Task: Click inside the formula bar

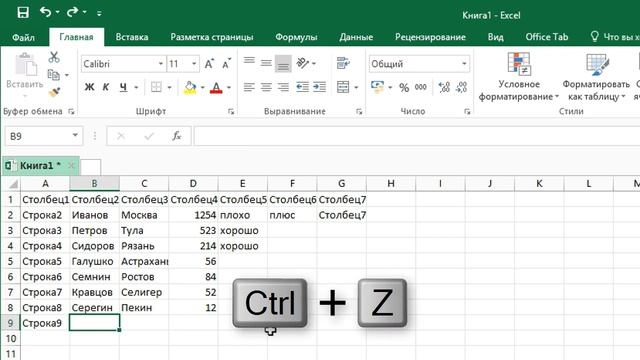Action: pos(416,136)
